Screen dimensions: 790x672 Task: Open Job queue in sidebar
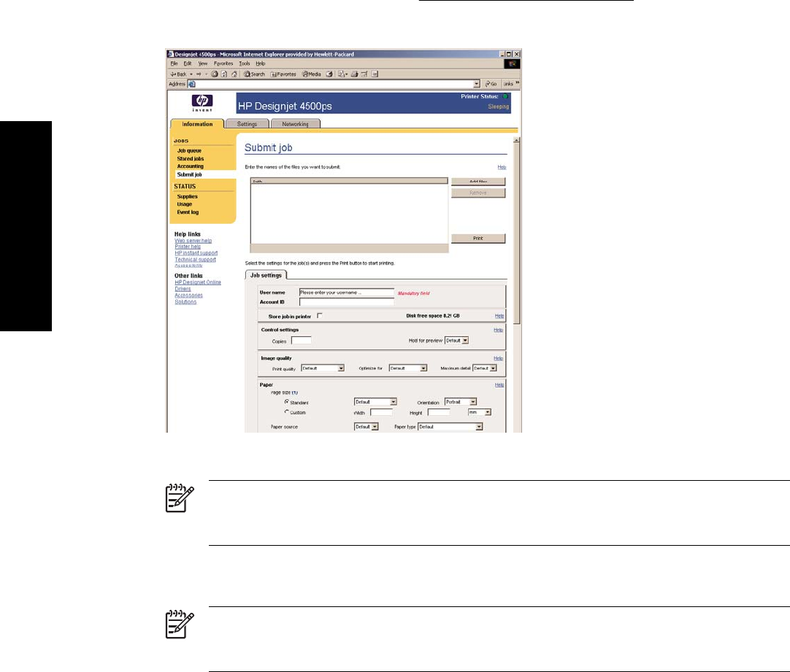(x=189, y=150)
